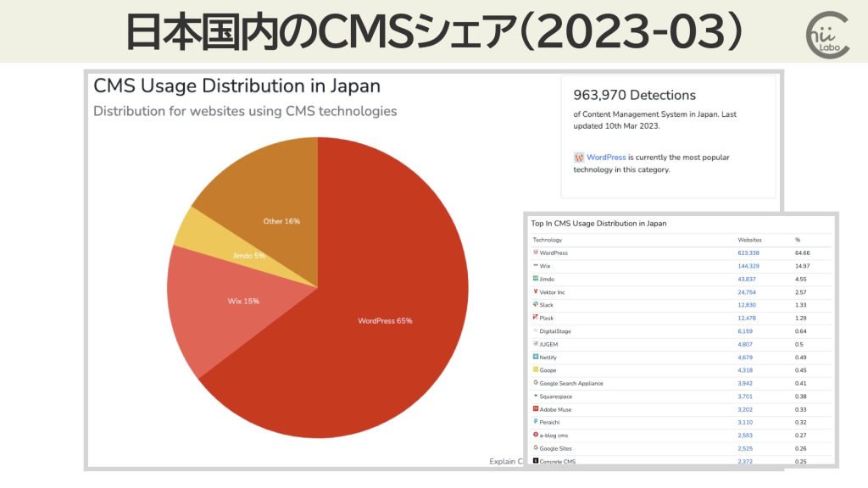Open the 3,701 websites link
This screenshot has height=488, width=868.
coord(744,396)
